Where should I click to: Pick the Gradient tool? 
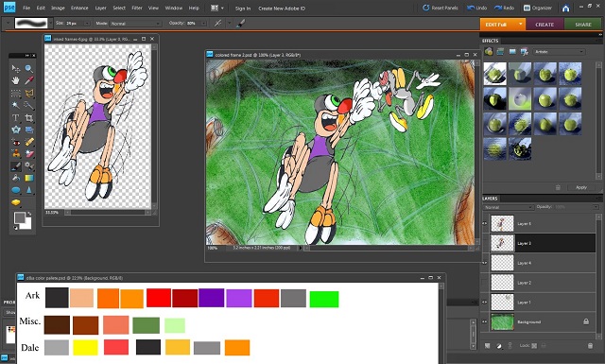(29, 178)
